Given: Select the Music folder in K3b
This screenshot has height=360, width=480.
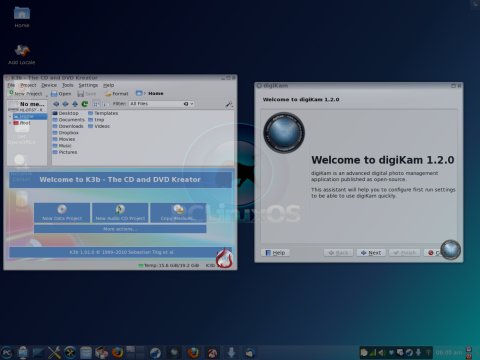Looking at the screenshot, I should [x=62, y=146].
